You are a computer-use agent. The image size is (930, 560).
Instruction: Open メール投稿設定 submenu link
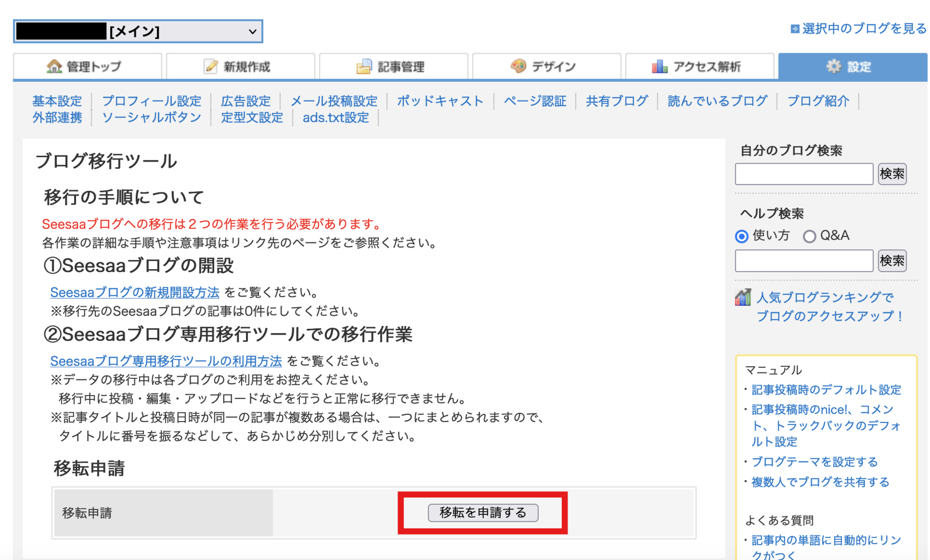pos(334,101)
